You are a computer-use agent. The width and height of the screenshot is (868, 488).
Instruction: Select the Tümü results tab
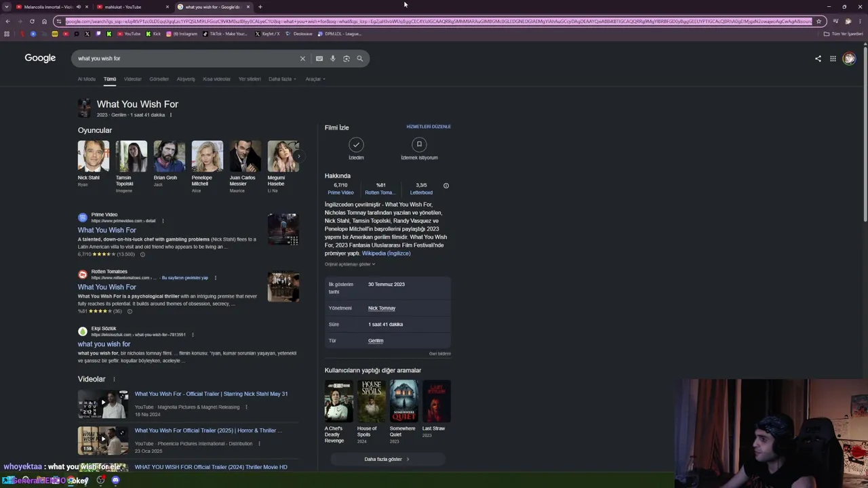click(110, 79)
